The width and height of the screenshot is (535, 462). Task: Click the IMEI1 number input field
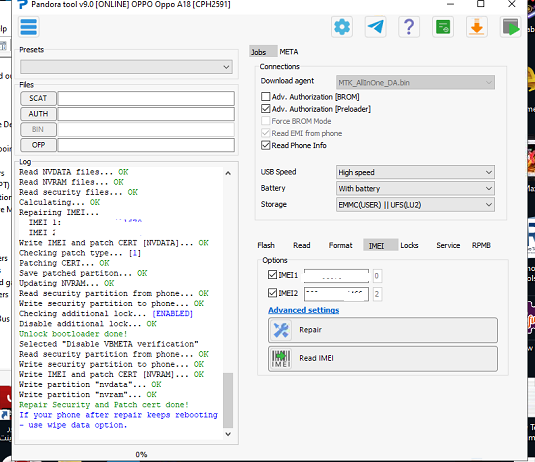(x=336, y=276)
